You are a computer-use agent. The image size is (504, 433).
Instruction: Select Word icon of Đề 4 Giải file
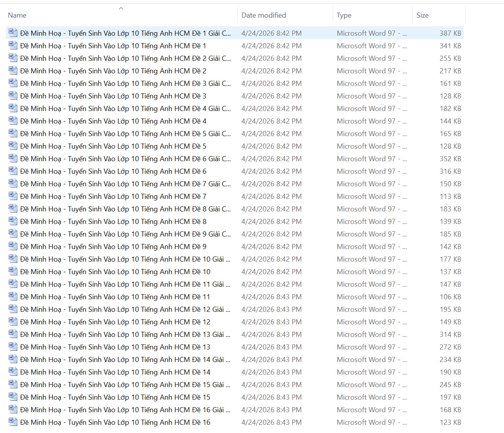(x=13, y=108)
